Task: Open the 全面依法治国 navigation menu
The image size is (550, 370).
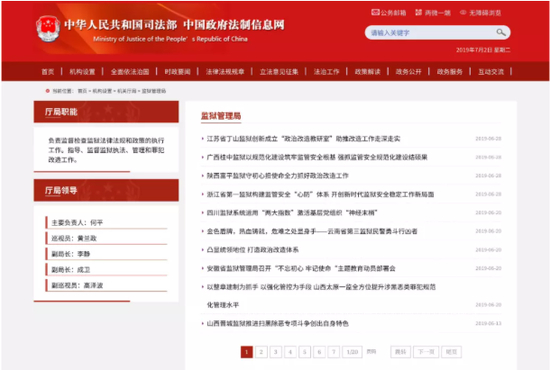Action: point(130,72)
